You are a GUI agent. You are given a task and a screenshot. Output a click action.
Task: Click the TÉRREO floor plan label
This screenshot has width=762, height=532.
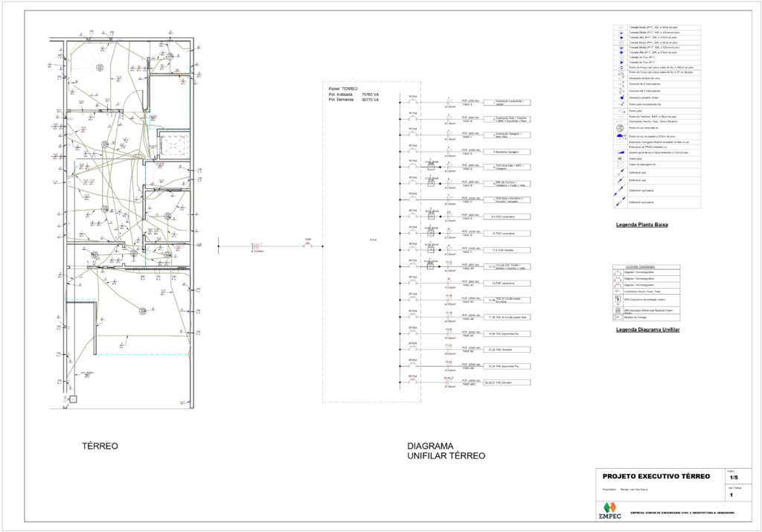(100, 446)
